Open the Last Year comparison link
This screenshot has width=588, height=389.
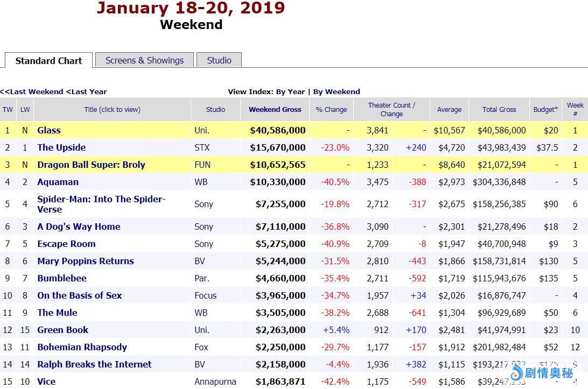click(87, 91)
